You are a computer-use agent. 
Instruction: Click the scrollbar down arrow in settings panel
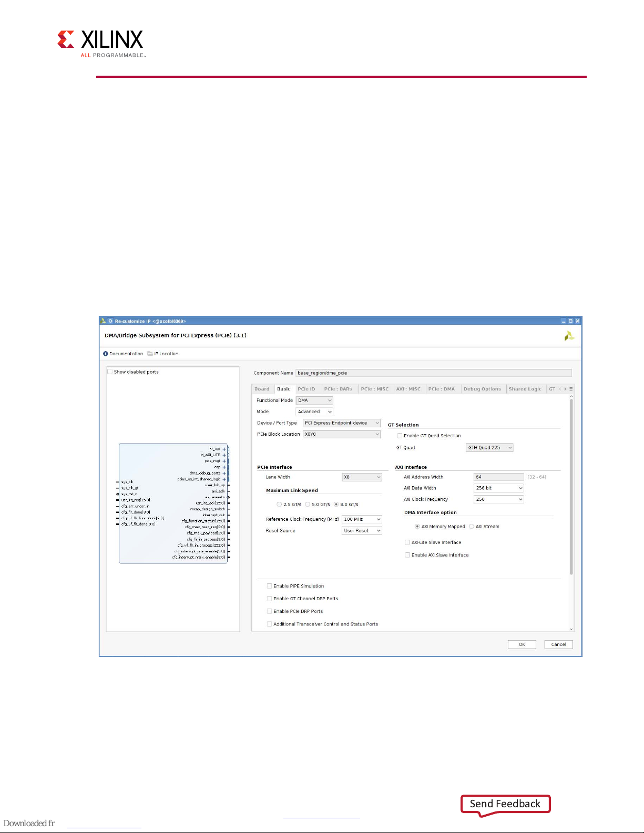[x=571, y=629]
